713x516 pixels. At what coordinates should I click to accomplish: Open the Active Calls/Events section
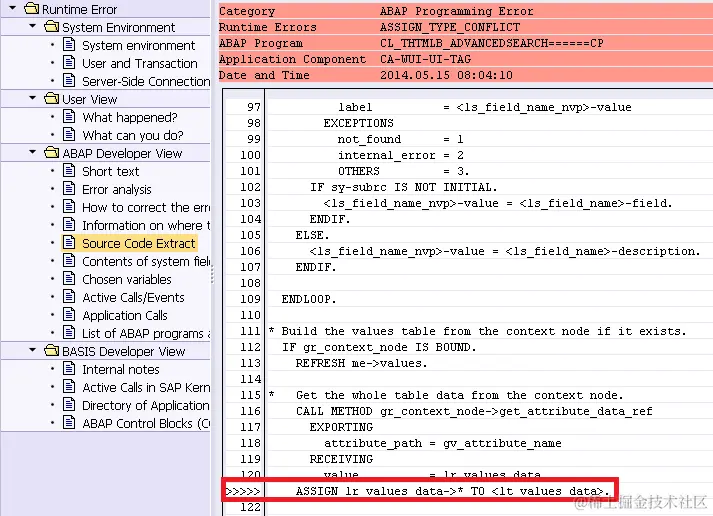pyautogui.click(x=133, y=297)
